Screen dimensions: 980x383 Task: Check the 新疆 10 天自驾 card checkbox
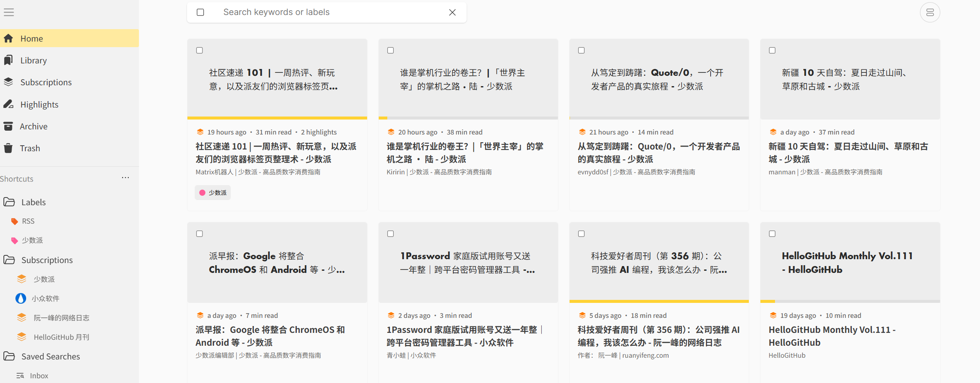[772, 50]
